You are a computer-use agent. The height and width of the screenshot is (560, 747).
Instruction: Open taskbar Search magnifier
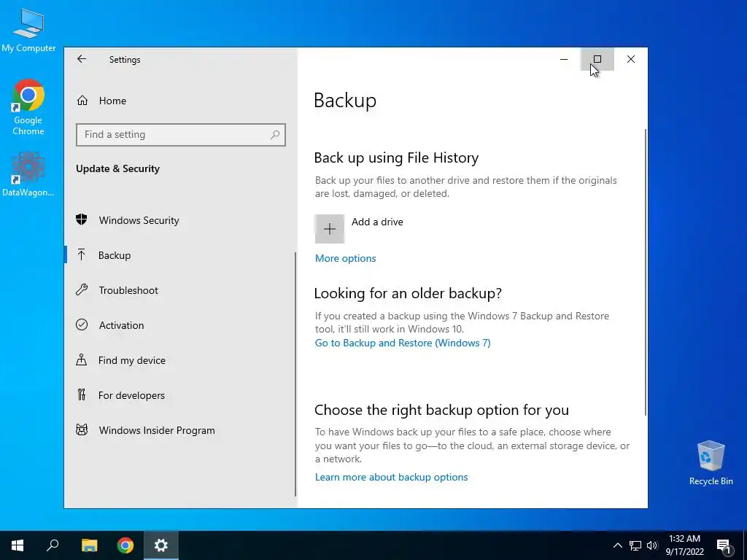click(x=53, y=545)
